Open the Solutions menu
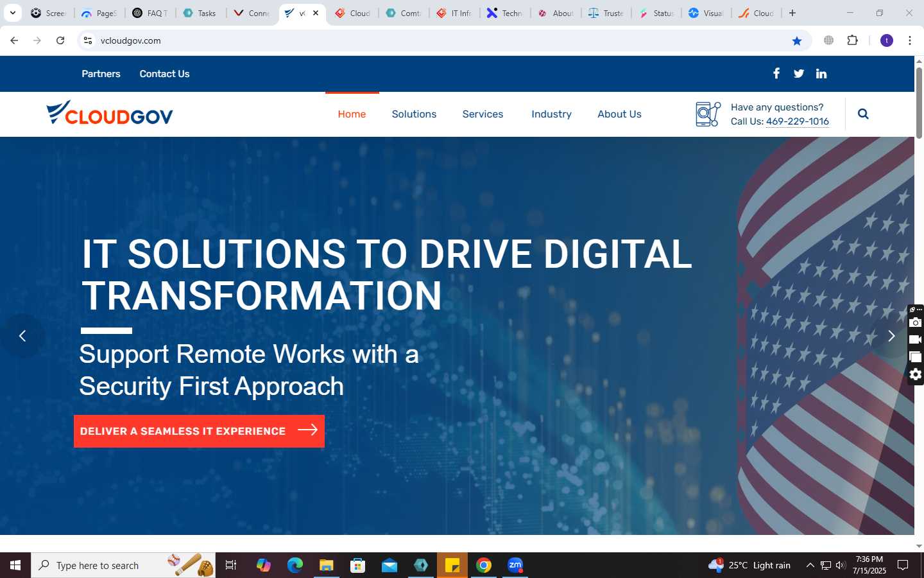The image size is (924, 578). [x=414, y=114]
